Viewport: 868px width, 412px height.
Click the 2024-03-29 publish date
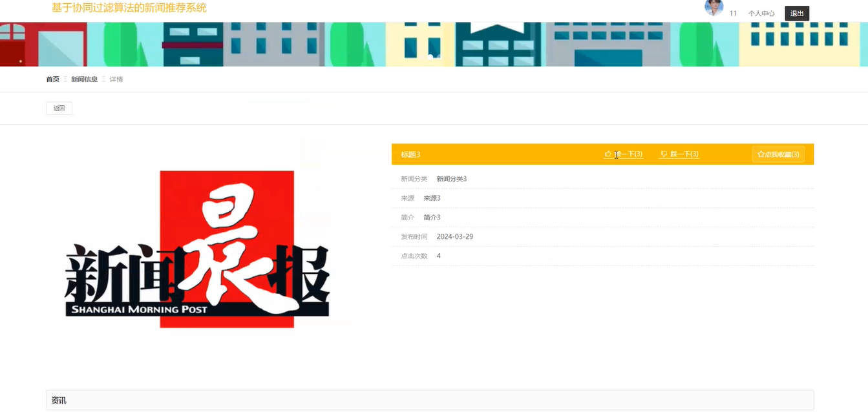point(455,237)
